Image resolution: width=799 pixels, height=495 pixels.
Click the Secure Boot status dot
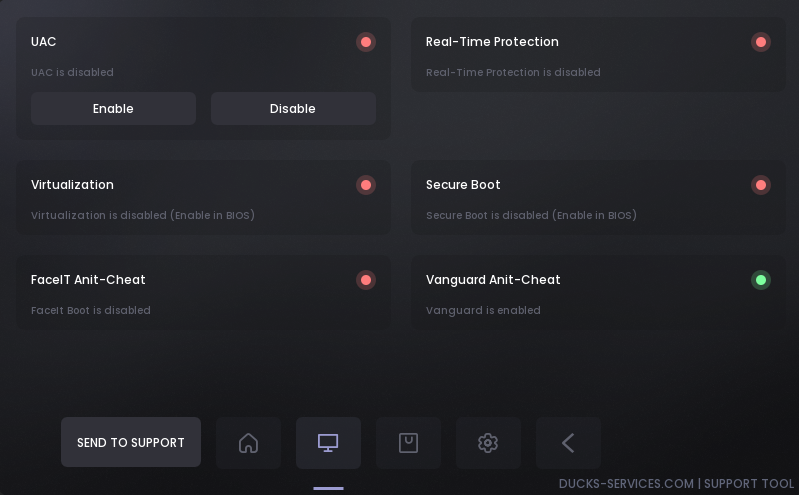coord(761,185)
